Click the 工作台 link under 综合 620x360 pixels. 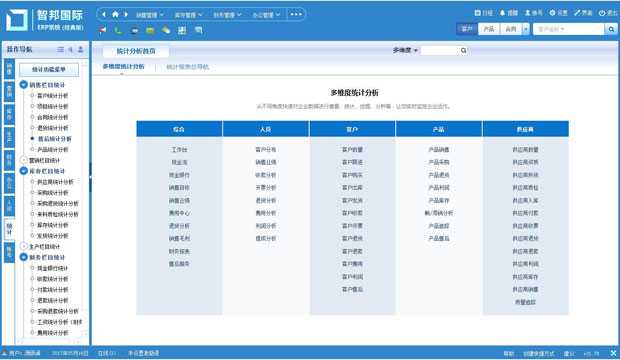[x=179, y=150]
